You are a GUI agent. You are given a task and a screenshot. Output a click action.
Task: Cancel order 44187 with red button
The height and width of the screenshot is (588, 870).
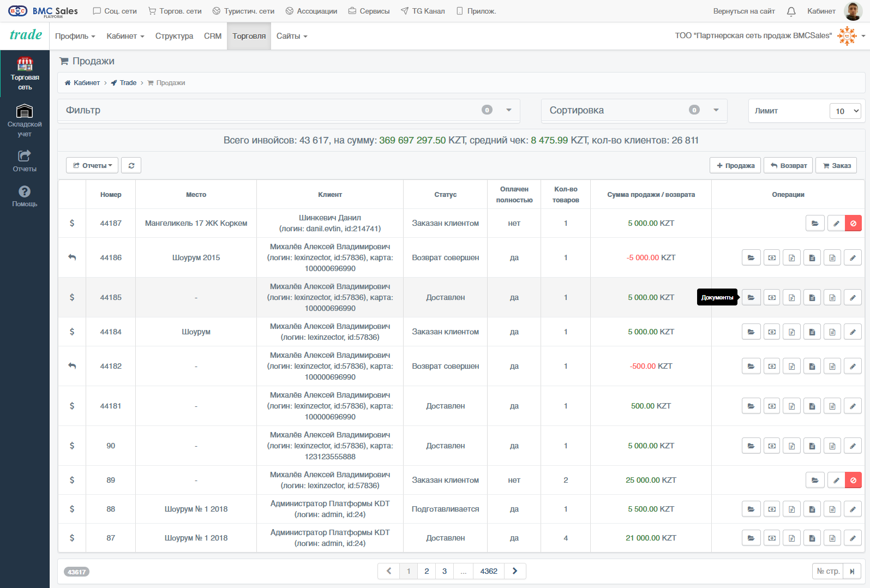point(853,223)
